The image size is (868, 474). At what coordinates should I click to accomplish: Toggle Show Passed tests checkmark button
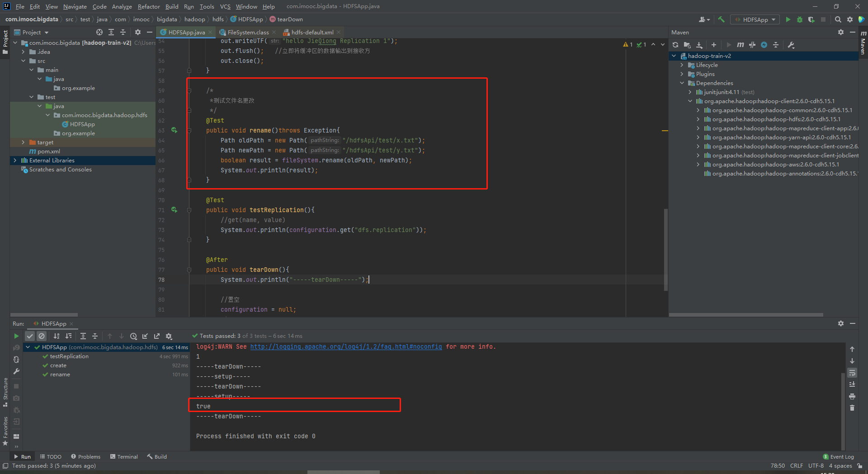[x=30, y=336]
